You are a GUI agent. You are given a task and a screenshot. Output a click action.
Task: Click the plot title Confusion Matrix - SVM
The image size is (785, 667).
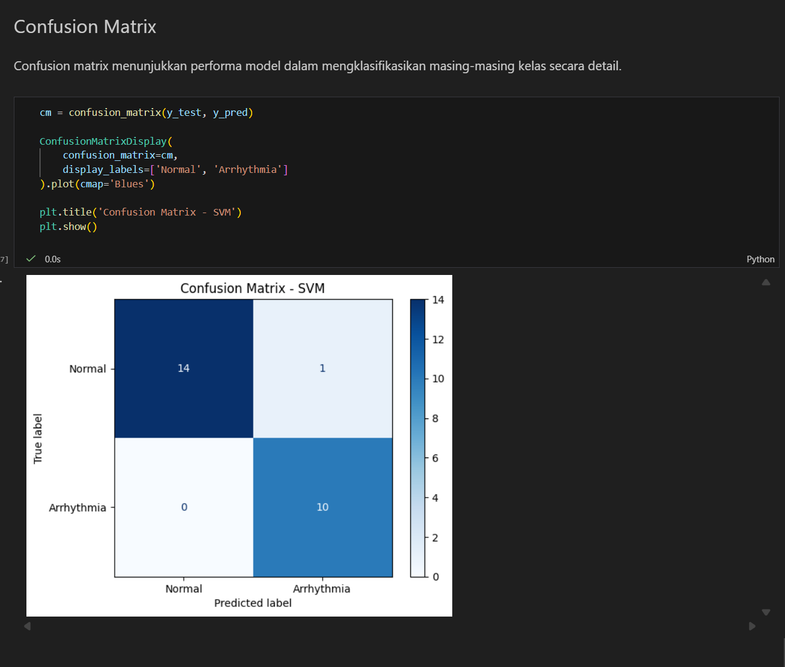(252, 288)
